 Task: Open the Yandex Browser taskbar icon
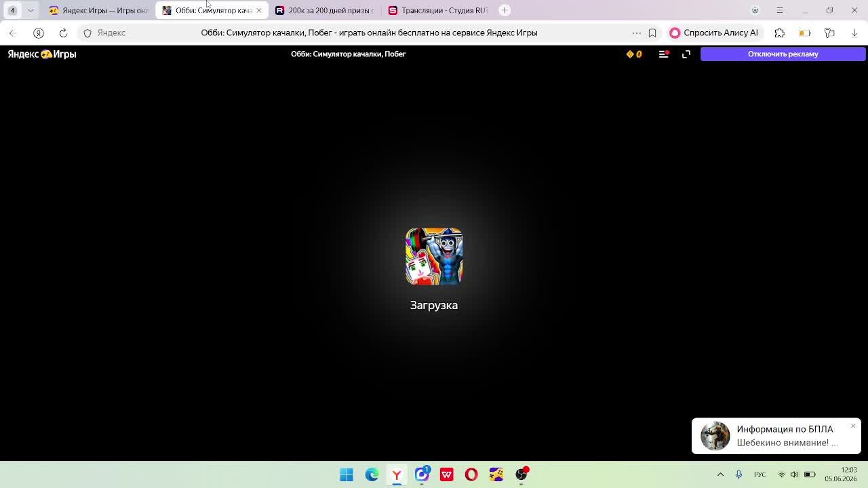tap(397, 474)
